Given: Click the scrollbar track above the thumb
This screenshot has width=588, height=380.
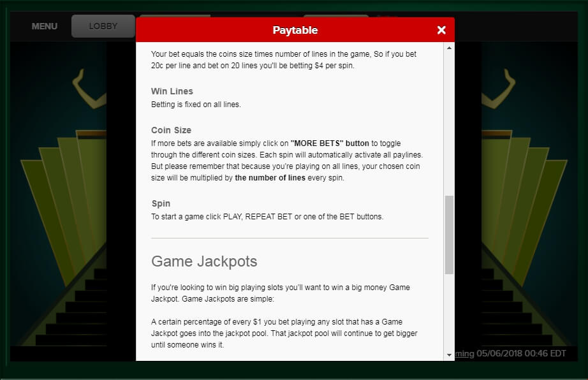Looking at the screenshot, I should (449, 121).
